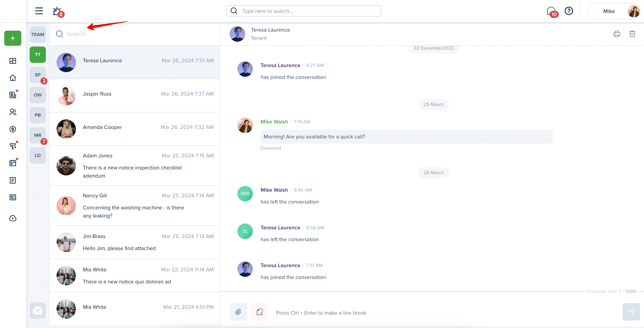The height and width of the screenshot is (328, 644).
Task: Click Teresa Laurence name at 7:51 AM
Action: [280, 265]
